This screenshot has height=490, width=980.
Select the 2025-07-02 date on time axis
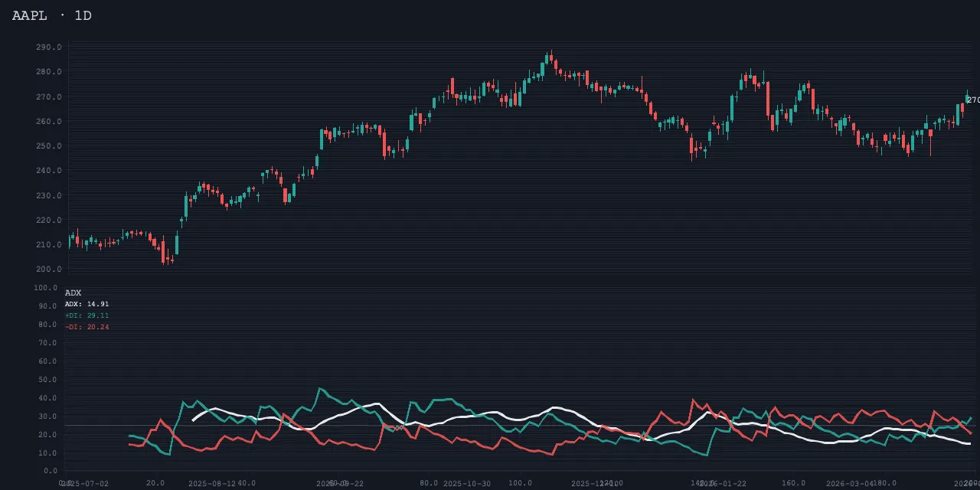pyautogui.click(x=87, y=484)
